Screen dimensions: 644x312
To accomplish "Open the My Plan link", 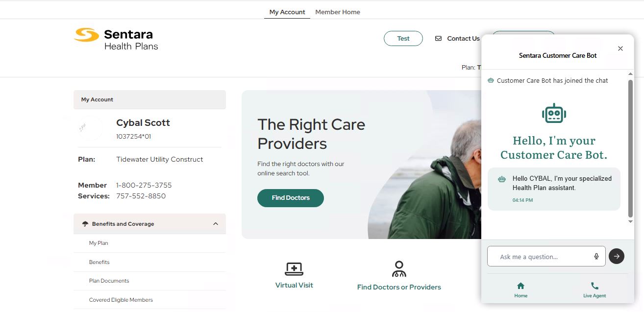I will (x=99, y=243).
